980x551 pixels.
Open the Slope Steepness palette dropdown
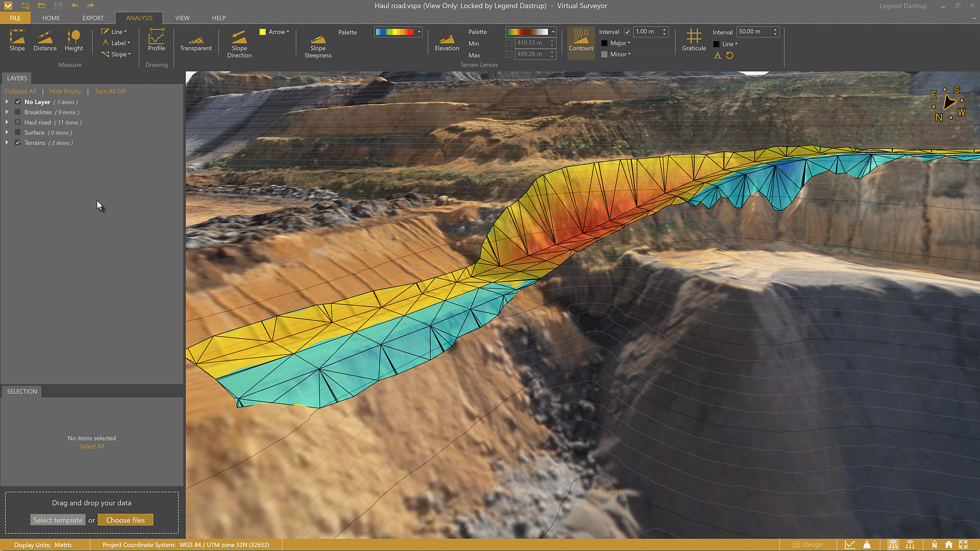pyautogui.click(x=419, y=32)
